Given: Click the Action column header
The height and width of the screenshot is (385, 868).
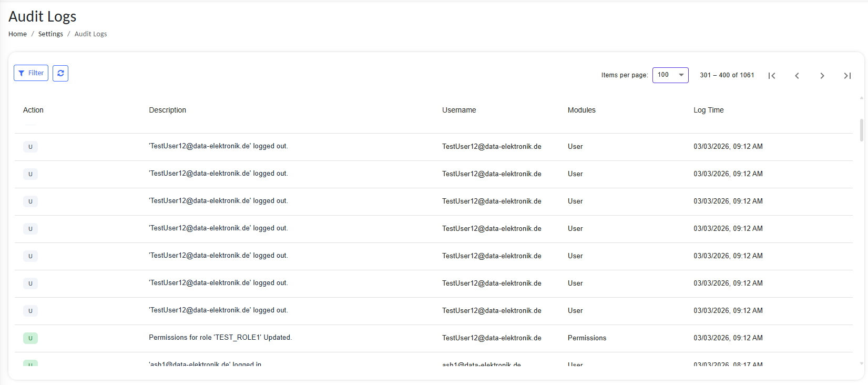Looking at the screenshot, I should click(x=33, y=110).
